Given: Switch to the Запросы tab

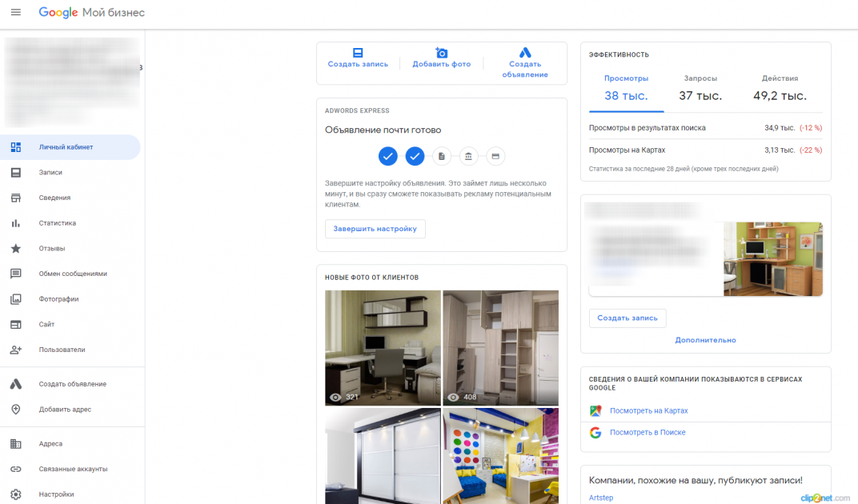Looking at the screenshot, I should pyautogui.click(x=700, y=88).
